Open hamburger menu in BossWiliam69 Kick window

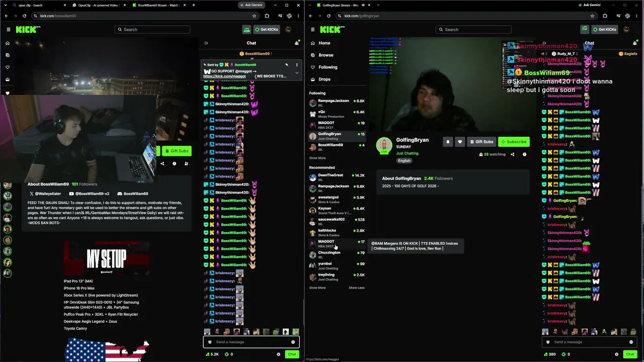9,30
